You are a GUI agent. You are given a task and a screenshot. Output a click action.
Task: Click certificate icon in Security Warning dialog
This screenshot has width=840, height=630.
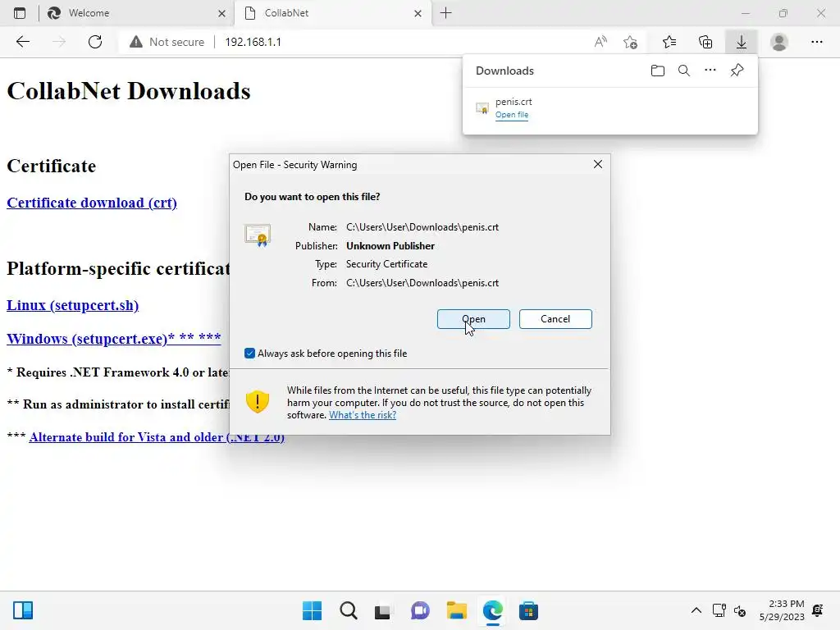coord(258,235)
